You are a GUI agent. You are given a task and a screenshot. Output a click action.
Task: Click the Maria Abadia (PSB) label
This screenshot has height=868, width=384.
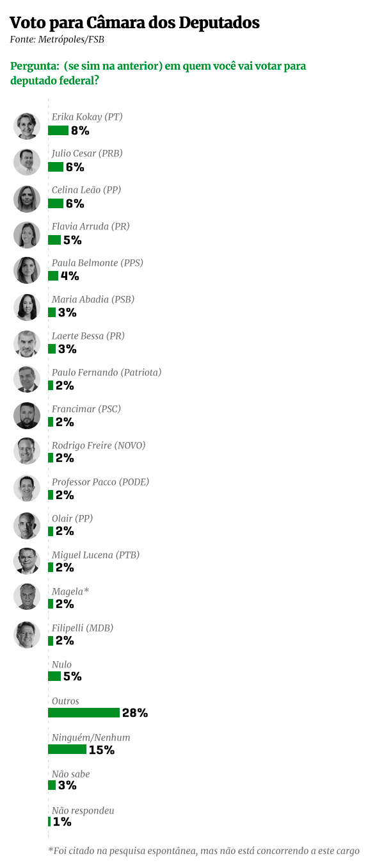[x=93, y=299]
